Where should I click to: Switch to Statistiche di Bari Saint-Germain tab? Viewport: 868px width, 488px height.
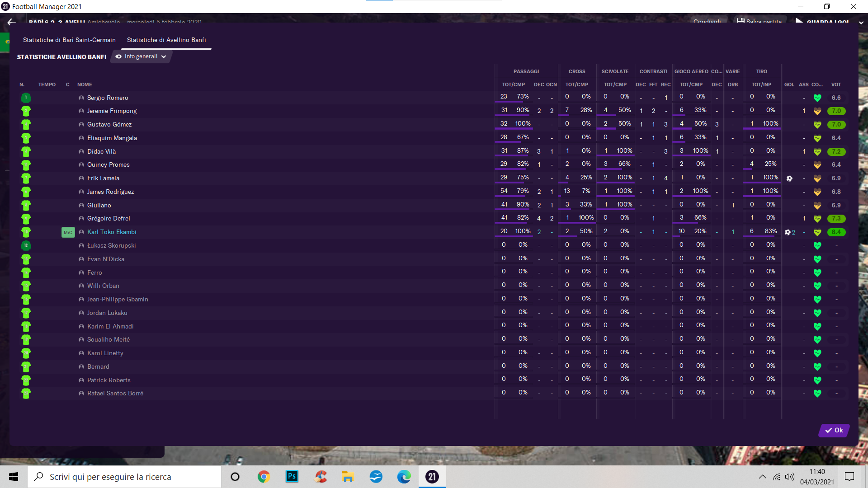click(x=69, y=40)
